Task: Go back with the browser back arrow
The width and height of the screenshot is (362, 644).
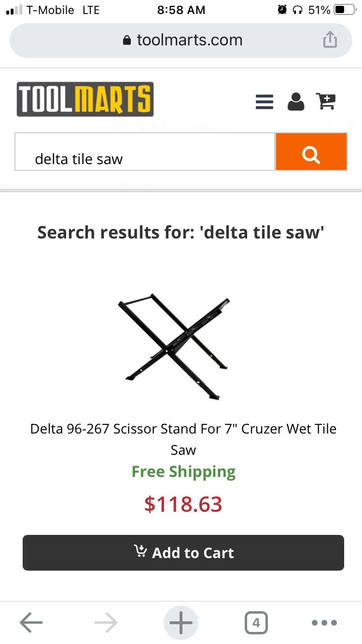Action: 31,623
